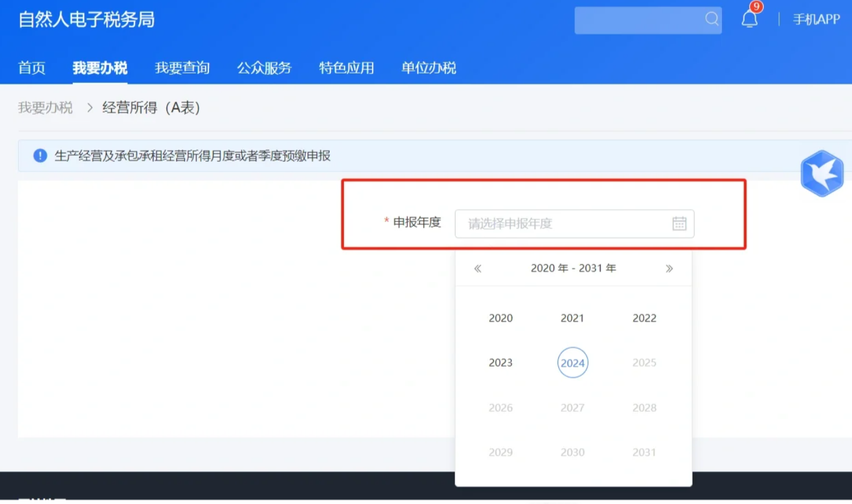852x504 pixels.
Task: Choose 2023 as the declaration year
Action: tap(500, 362)
